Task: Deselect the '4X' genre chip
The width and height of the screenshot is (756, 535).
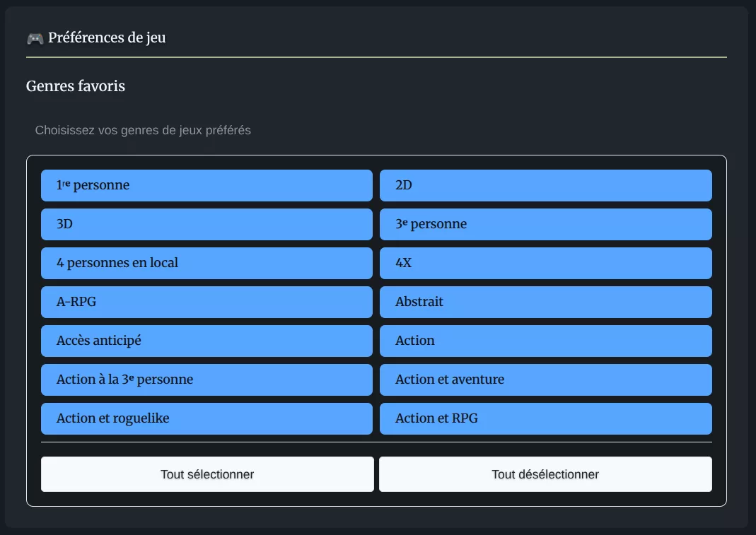Action: [x=545, y=263]
